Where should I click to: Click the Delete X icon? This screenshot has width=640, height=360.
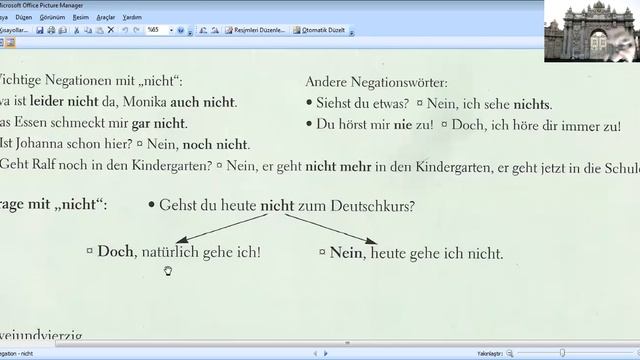(x=111, y=30)
